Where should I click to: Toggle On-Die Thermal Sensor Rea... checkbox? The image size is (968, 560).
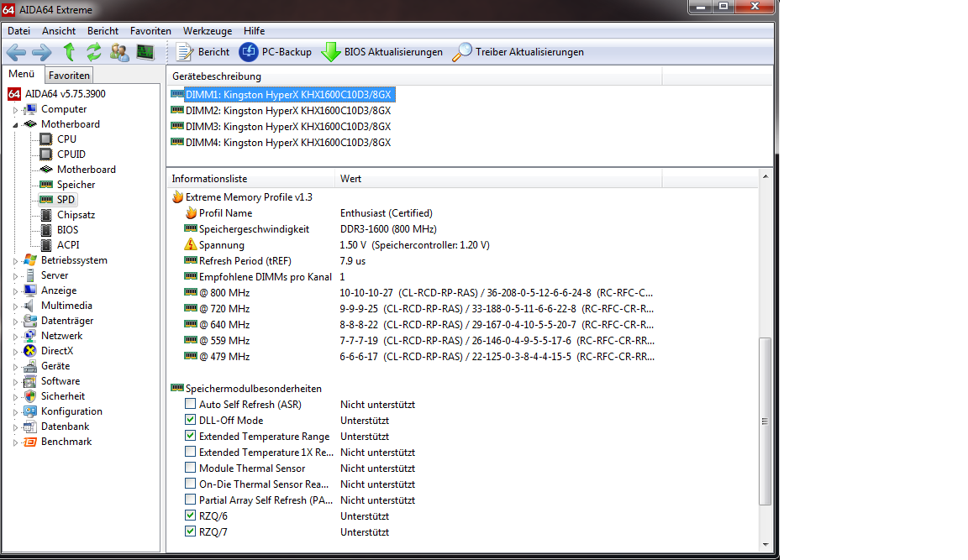click(x=190, y=484)
